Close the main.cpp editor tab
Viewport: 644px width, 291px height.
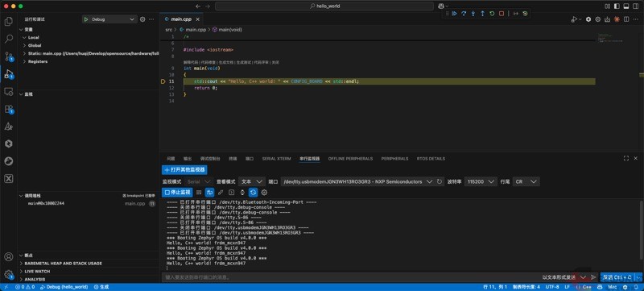coord(197,19)
